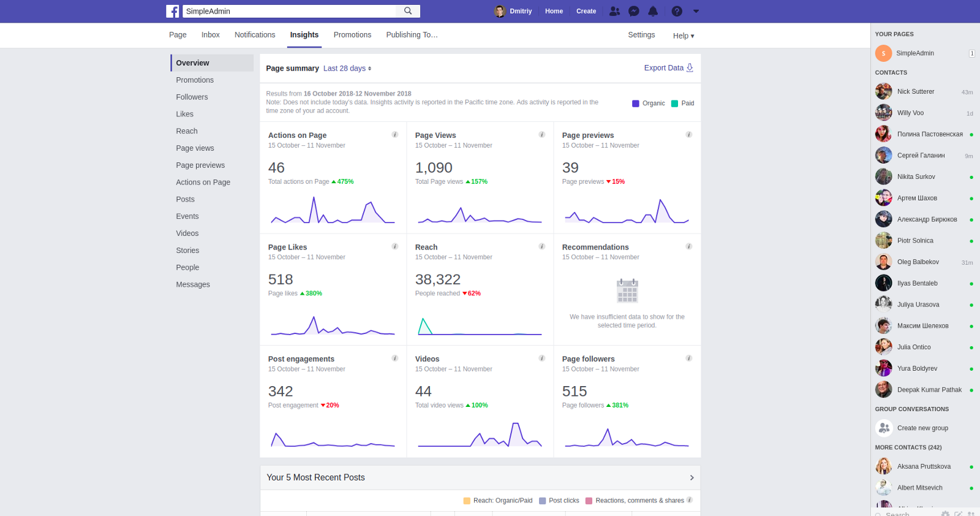Select Followers in the Insights sidebar

pyautogui.click(x=192, y=97)
